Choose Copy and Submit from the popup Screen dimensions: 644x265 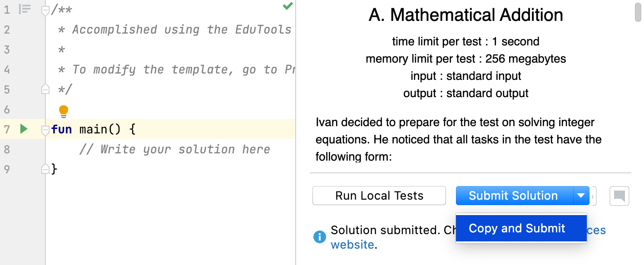pyautogui.click(x=517, y=228)
